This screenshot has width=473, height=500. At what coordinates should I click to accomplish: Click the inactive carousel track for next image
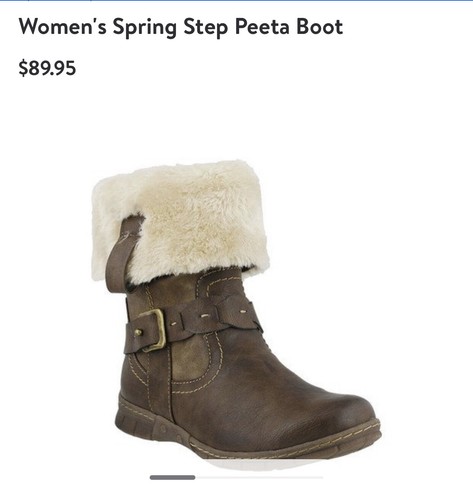[x=259, y=477]
